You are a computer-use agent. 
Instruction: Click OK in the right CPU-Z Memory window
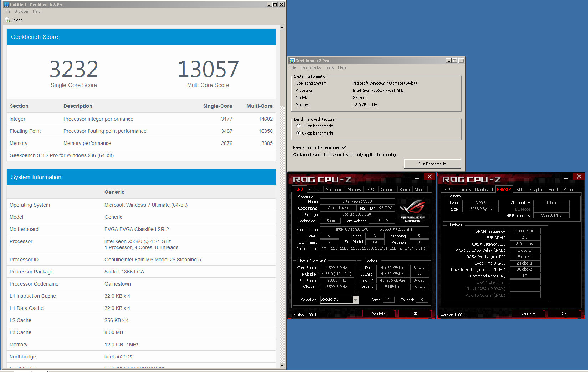(564, 313)
